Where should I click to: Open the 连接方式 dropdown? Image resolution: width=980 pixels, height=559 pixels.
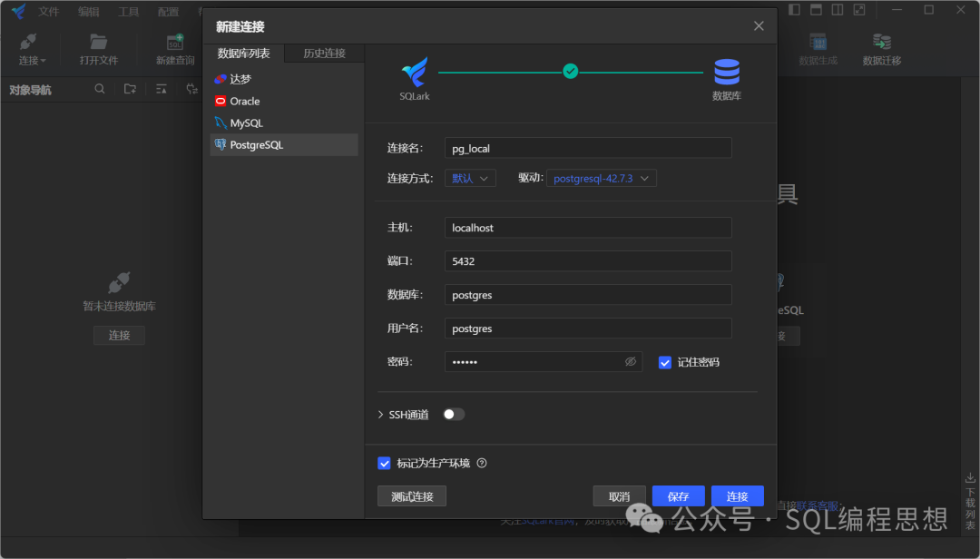[x=470, y=179]
